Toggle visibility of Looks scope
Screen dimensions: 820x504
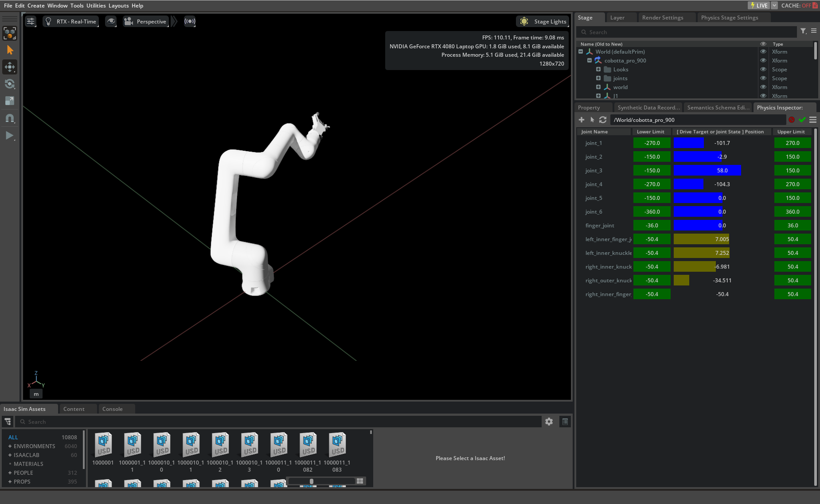point(763,69)
